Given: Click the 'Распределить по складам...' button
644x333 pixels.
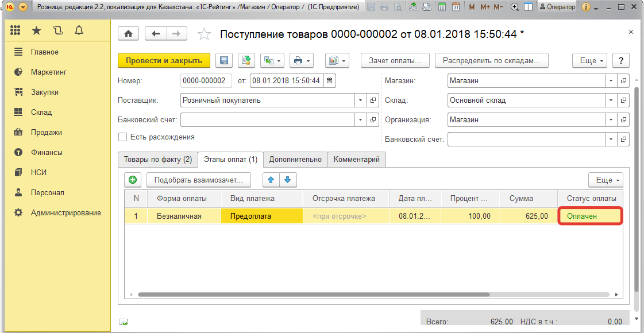Looking at the screenshot, I should point(491,60).
